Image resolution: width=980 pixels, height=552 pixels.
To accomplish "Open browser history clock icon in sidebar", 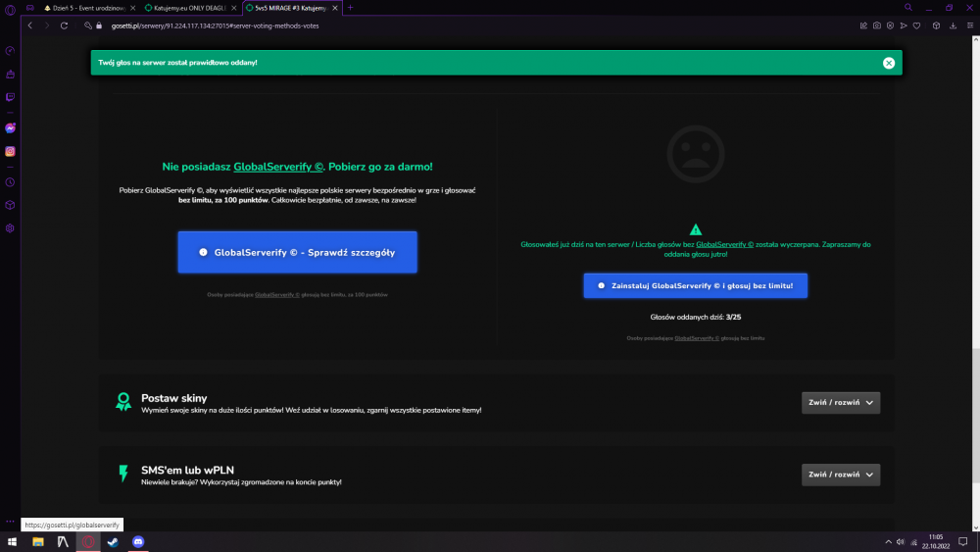I will [10, 182].
